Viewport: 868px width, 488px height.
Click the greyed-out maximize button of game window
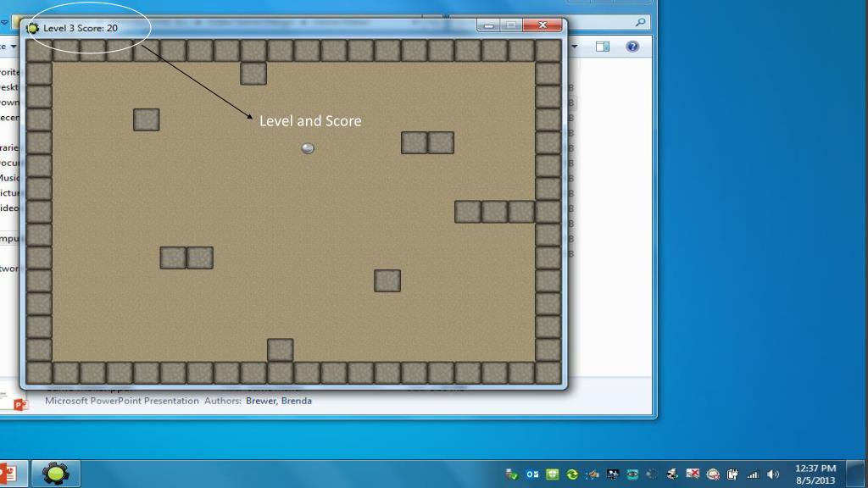[511, 25]
